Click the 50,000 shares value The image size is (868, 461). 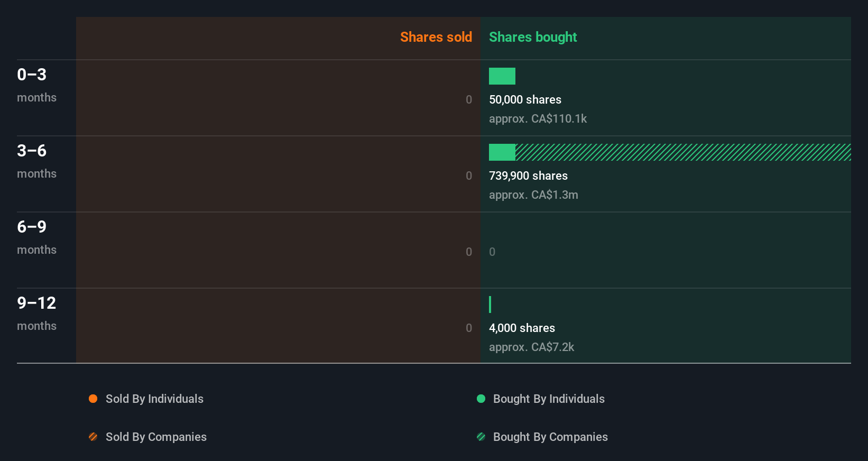pyautogui.click(x=525, y=99)
